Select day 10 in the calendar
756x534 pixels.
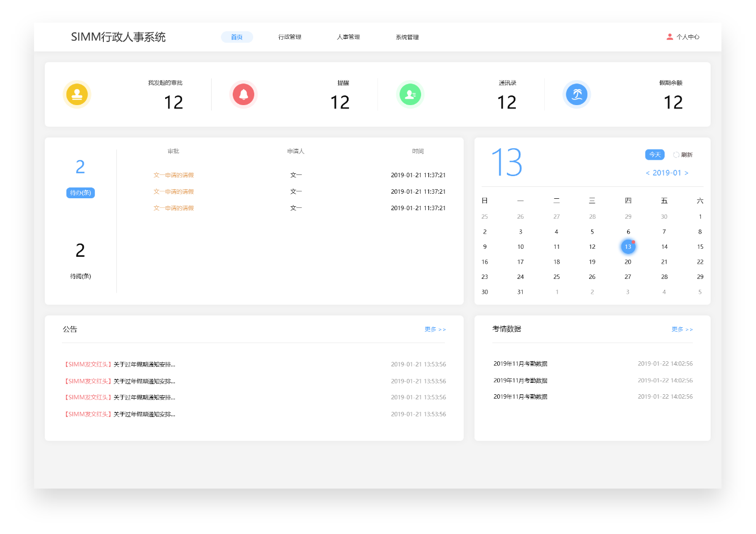(520, 247)
